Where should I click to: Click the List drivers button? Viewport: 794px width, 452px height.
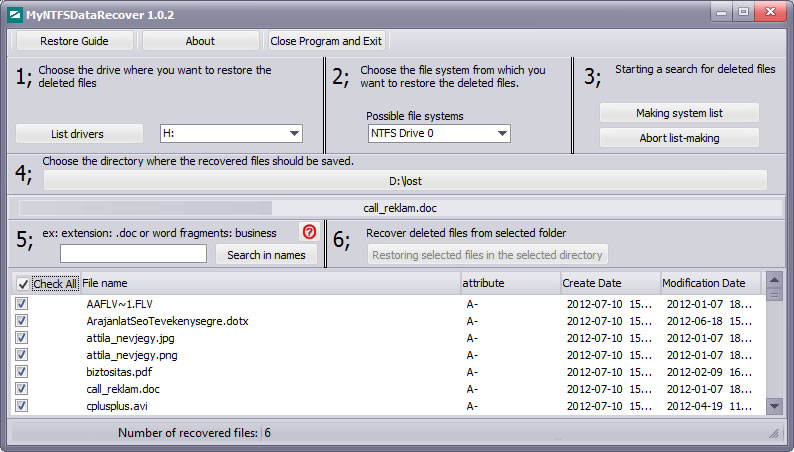click(x=79, y=134)
